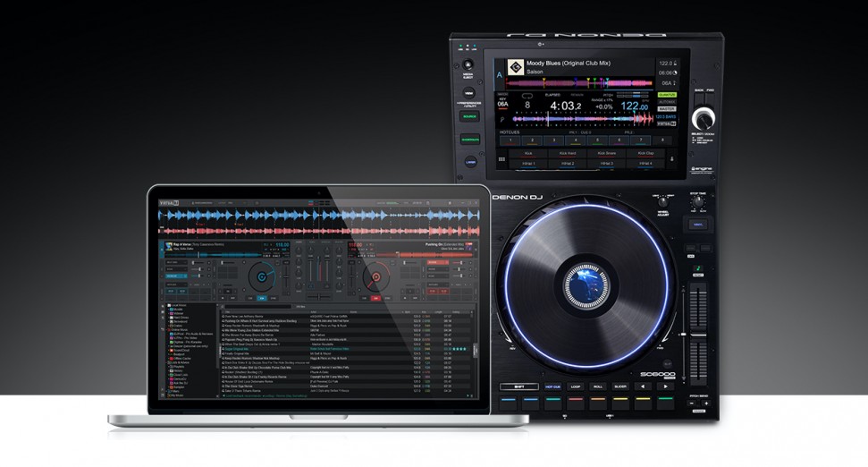Toggle the Vinyl mode button
868x467 pixels.
point(697,225)
